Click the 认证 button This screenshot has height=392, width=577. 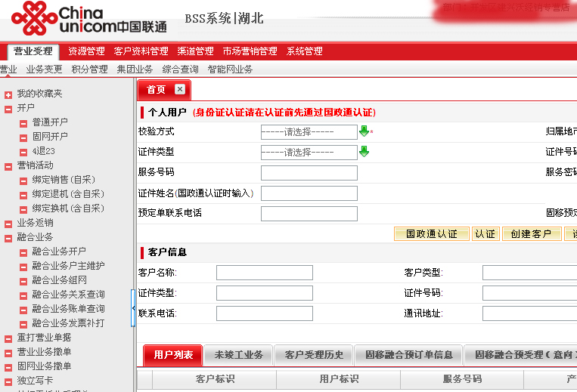tap(485, 233)
